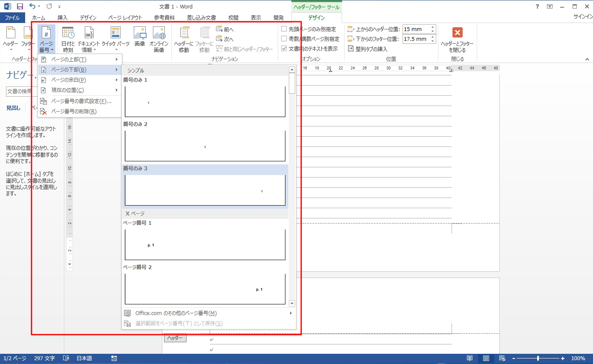Click the proofing check icon in status bar
Image resolution: width=593 pixels, height=364 pixels.
[x=66, y=358]
